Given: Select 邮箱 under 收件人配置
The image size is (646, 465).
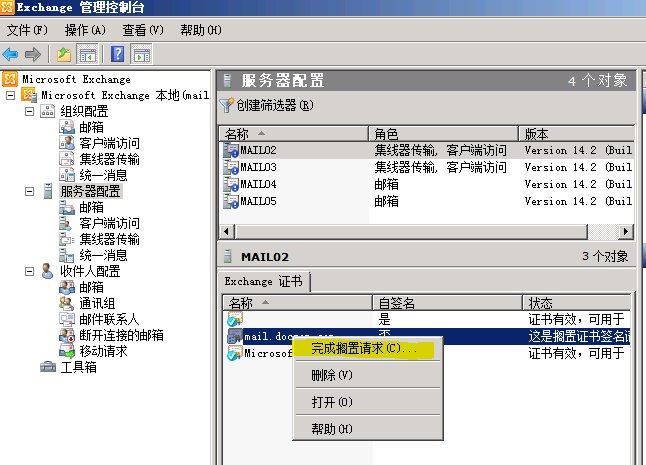Looking at the screenshot, I should [x=91, y=287].
